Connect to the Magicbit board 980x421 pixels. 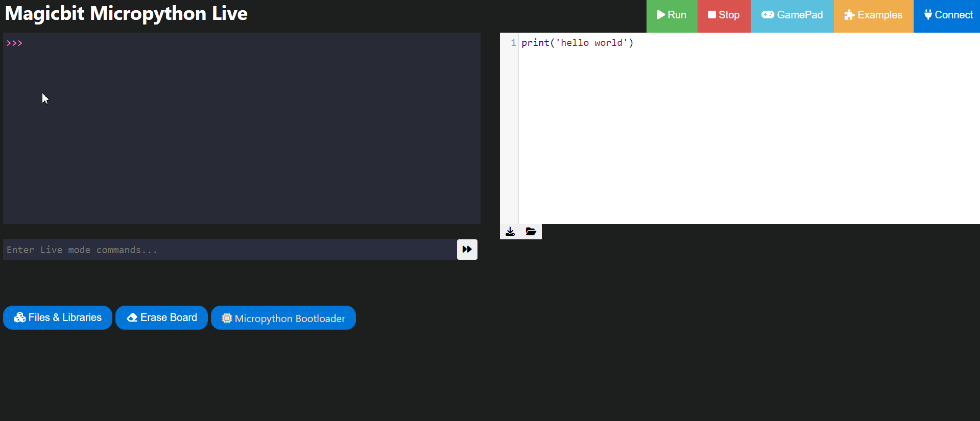tap(947, 16)
